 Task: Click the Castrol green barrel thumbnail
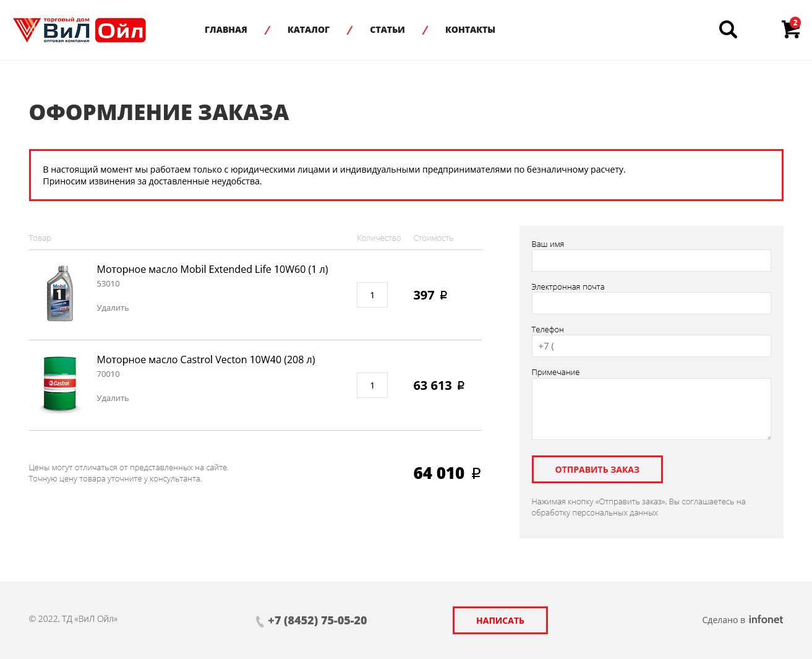point(61,382)
